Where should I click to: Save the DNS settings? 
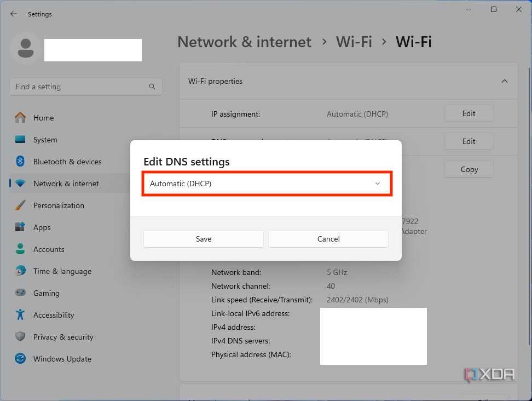[204, 239]
